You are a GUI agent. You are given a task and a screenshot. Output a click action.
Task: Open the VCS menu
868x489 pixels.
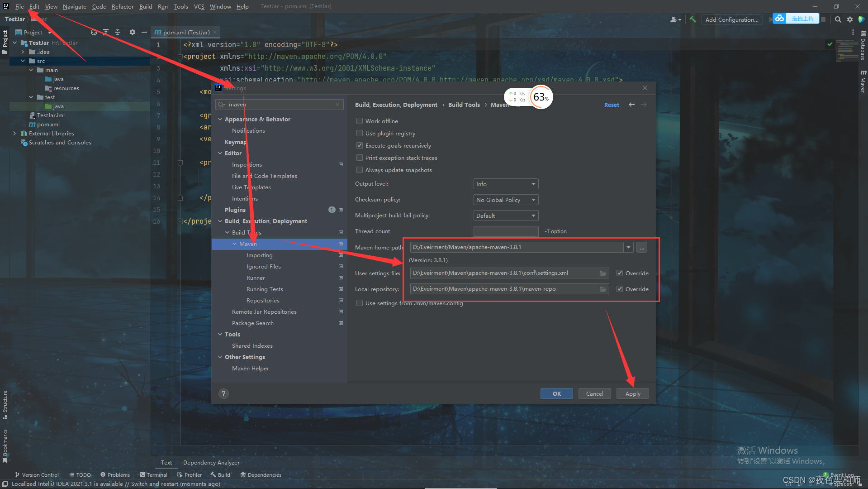click(x=199, y=6)
